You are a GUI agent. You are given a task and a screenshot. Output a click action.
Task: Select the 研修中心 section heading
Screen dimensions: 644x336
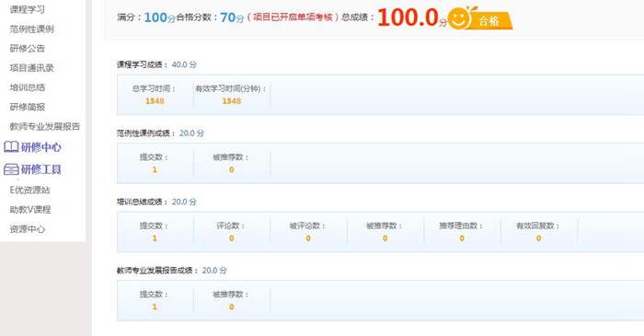point(41,147)
